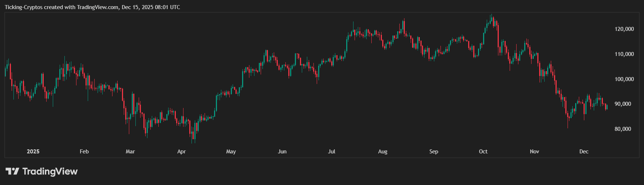The height and width of the screenshot is (185, 644).
Task: Open the TradingView wordmark link
Action: [50, 171]
